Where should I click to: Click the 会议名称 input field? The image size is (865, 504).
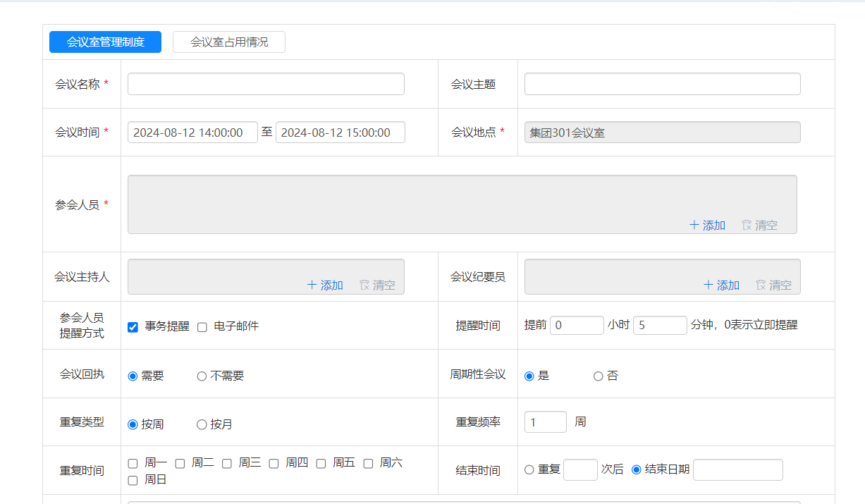[x=266, y=84]
